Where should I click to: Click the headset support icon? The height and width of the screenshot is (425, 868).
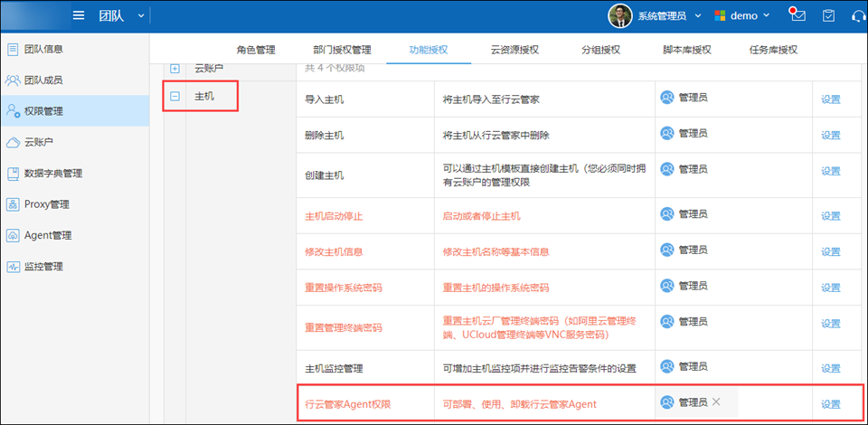pyautogui.click(x=858, y=15)
